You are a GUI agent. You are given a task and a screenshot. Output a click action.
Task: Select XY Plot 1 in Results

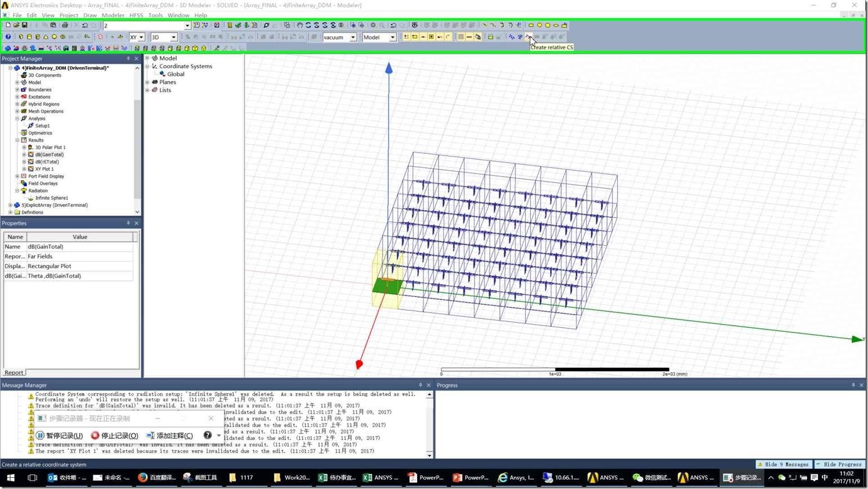pyautogui.click(x=45, y=169)
